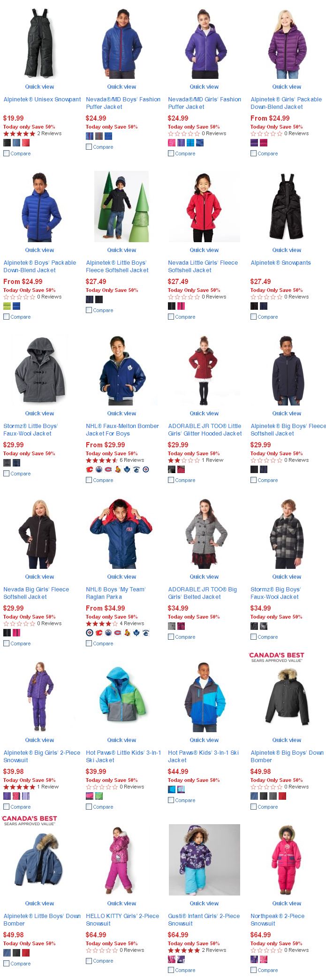Pick red swatch for Alpinetek Unisex Snowpant

(26, 143)
